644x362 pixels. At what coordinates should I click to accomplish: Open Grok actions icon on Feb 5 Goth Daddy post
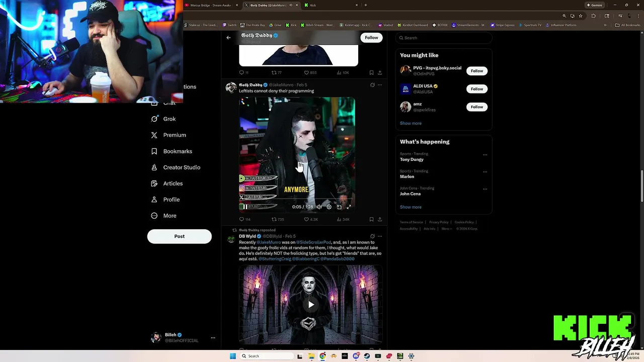372,85
